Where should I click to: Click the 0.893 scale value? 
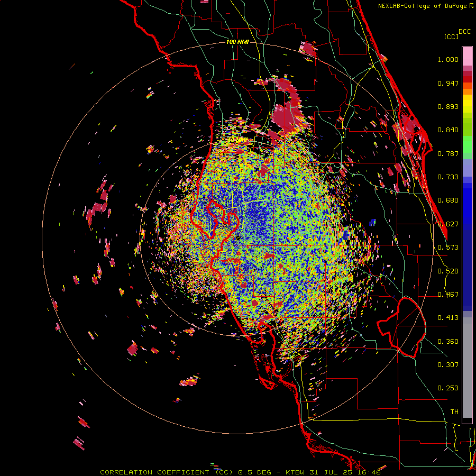click(448, 106)
